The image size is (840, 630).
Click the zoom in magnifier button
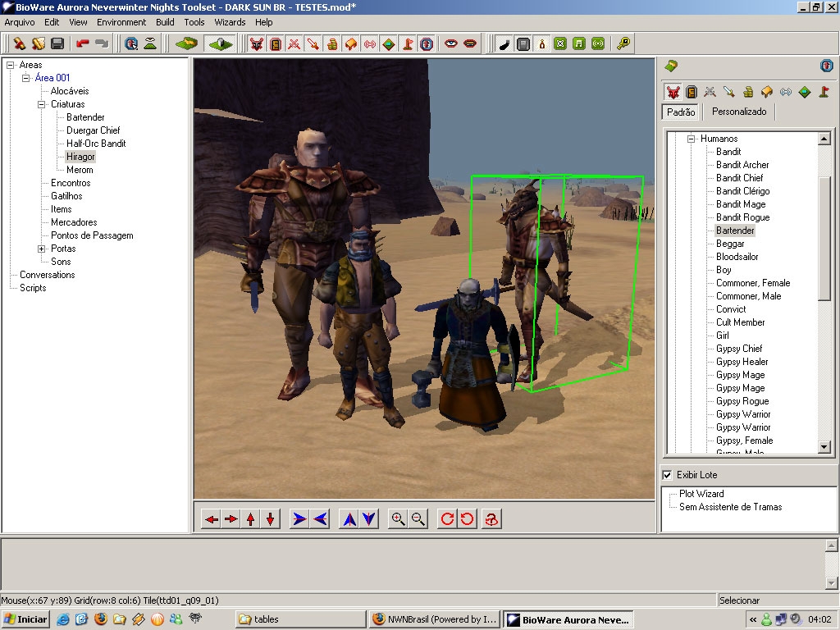399,518
